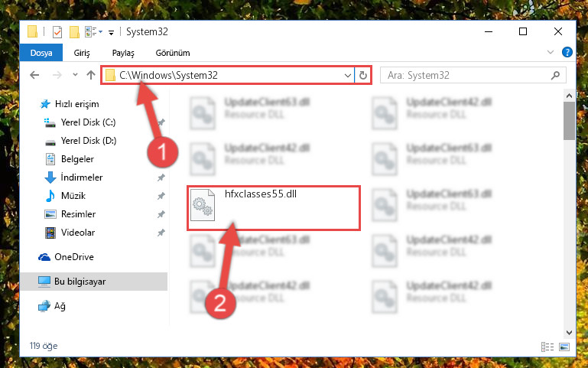Refresh the System32 folder view
The image size is (588, 368).
pos(362,75)
